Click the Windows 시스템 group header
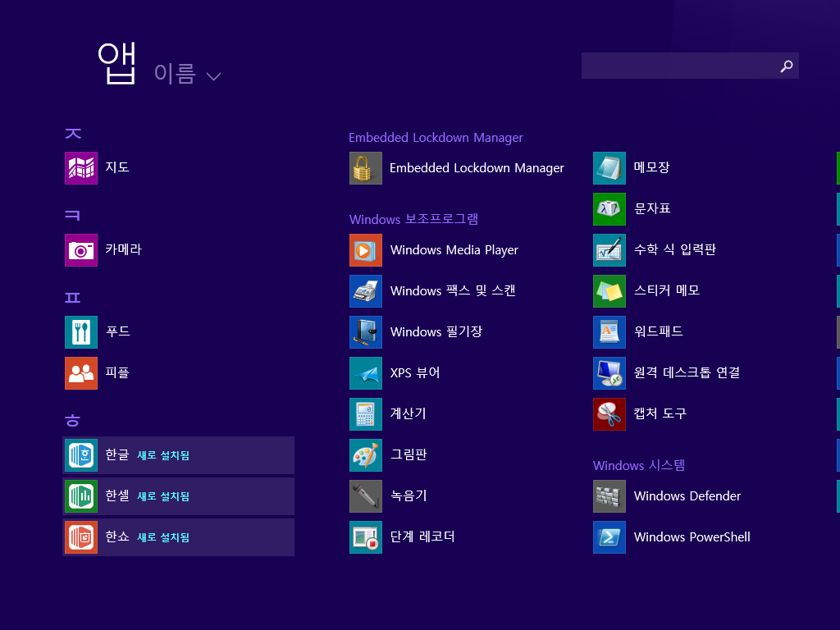This screenshot has width=840, height=630. click(638, 465)
